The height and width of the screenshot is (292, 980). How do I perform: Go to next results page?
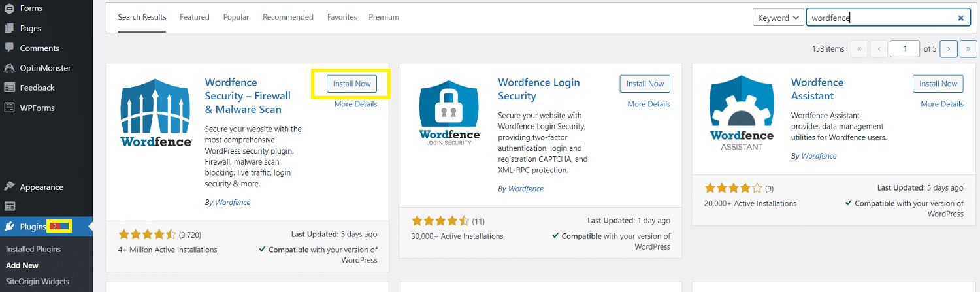pyautogui.click(x=949, y=48)
